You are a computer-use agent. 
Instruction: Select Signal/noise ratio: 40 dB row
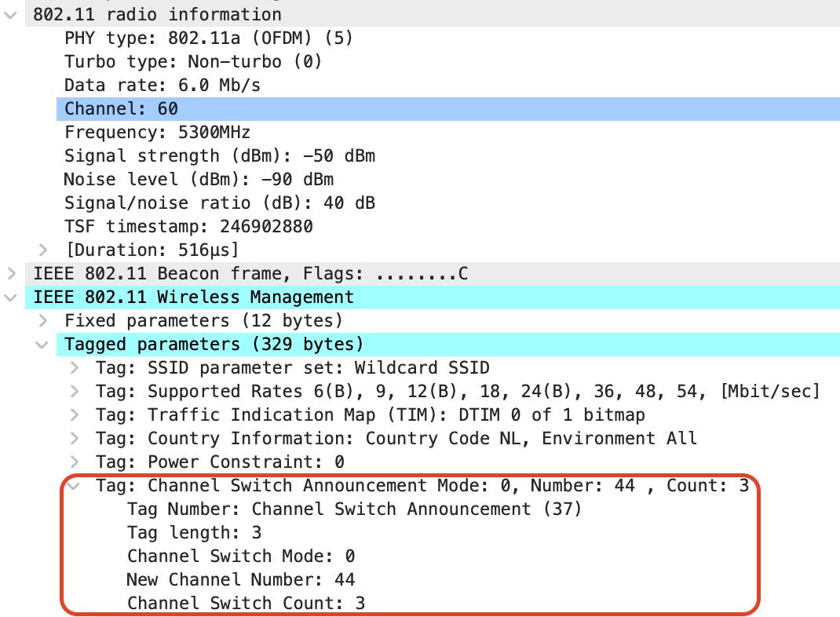pos(220,203)
